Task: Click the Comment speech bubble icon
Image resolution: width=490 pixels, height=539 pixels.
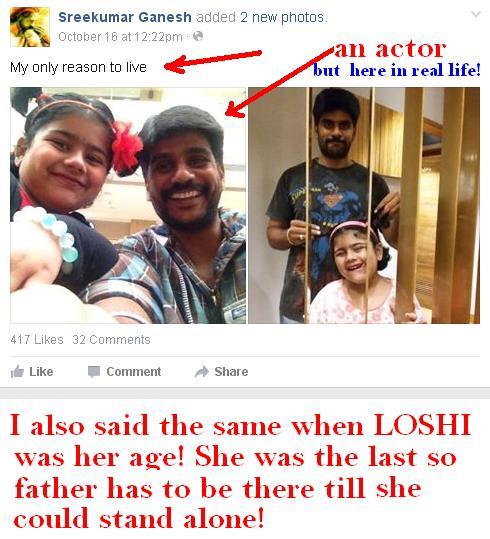Action: (x=94, y=372)
